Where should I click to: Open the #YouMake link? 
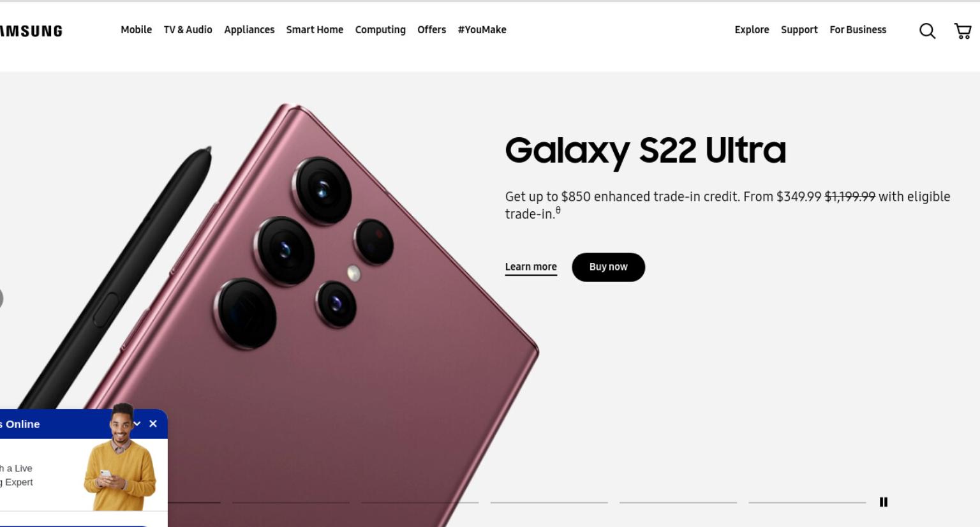[482, 30]
